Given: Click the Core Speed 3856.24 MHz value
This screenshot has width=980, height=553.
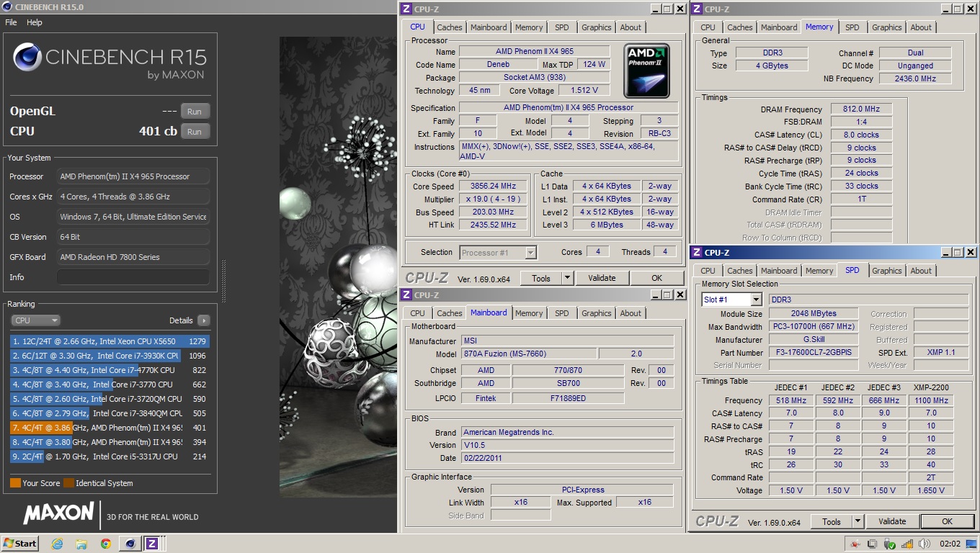Looking at the screenshot, I should [494, 186].
